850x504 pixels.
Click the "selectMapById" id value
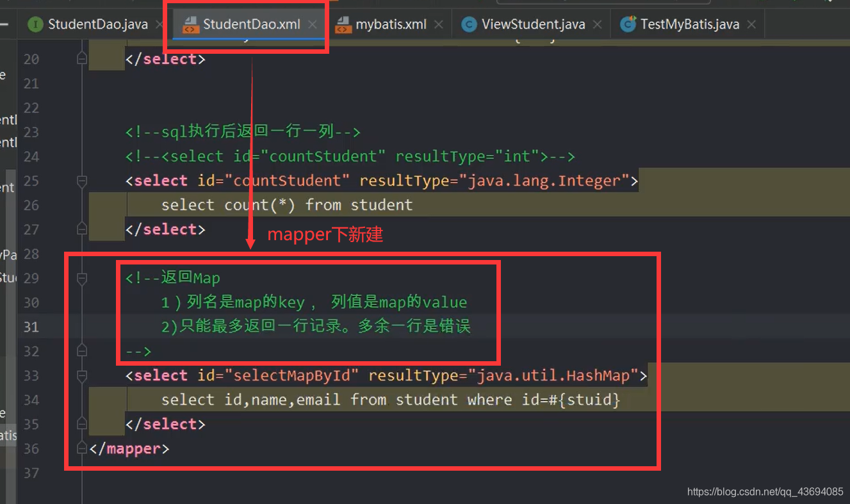pyautogui.click(x=291, y=375)
